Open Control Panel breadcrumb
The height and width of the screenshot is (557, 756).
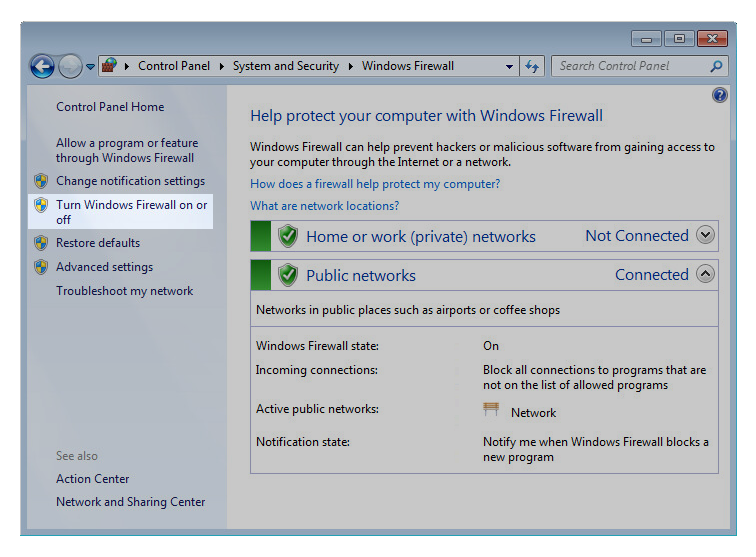click(174, 66)
